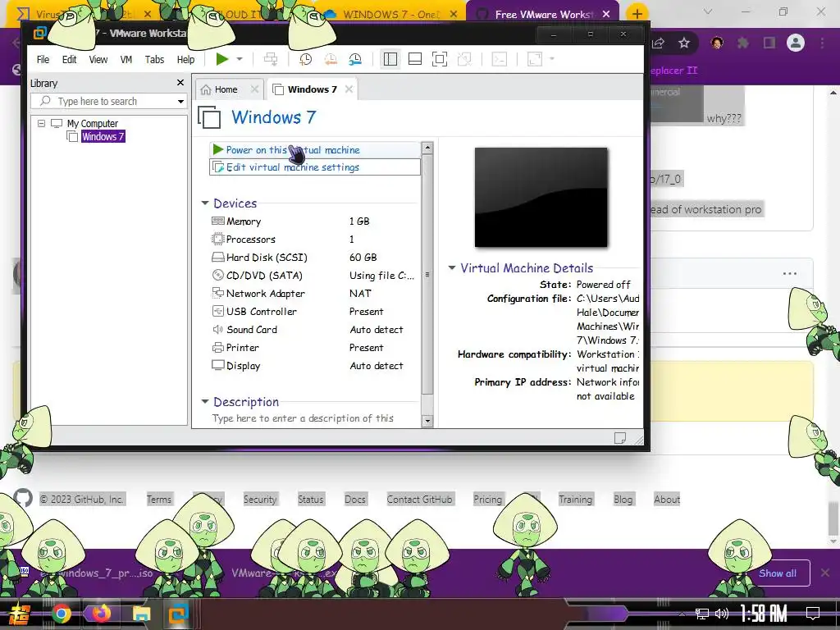This screenshot has width=840, height=630.
Task: Open the browser extensions puzzle icon
Action: (742, 43)
